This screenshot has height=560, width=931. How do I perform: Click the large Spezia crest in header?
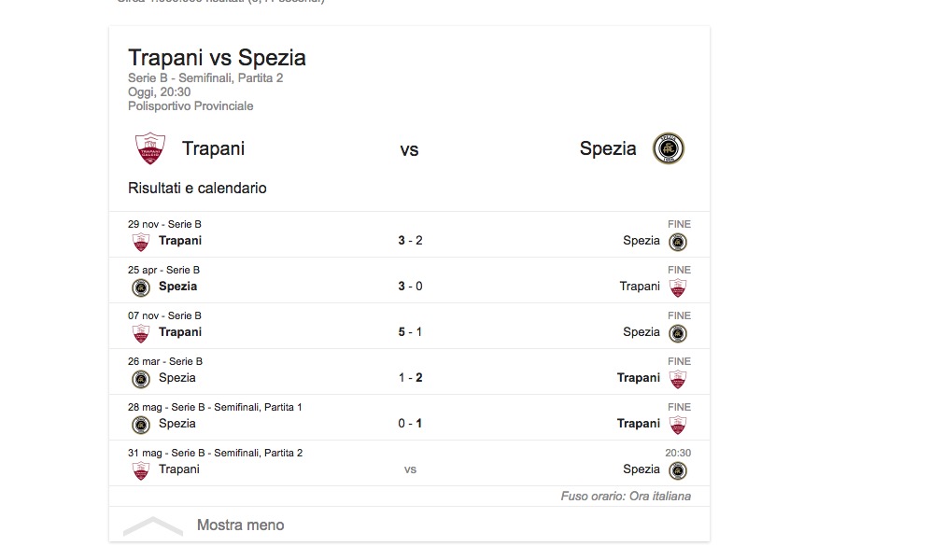pos(669,149)
